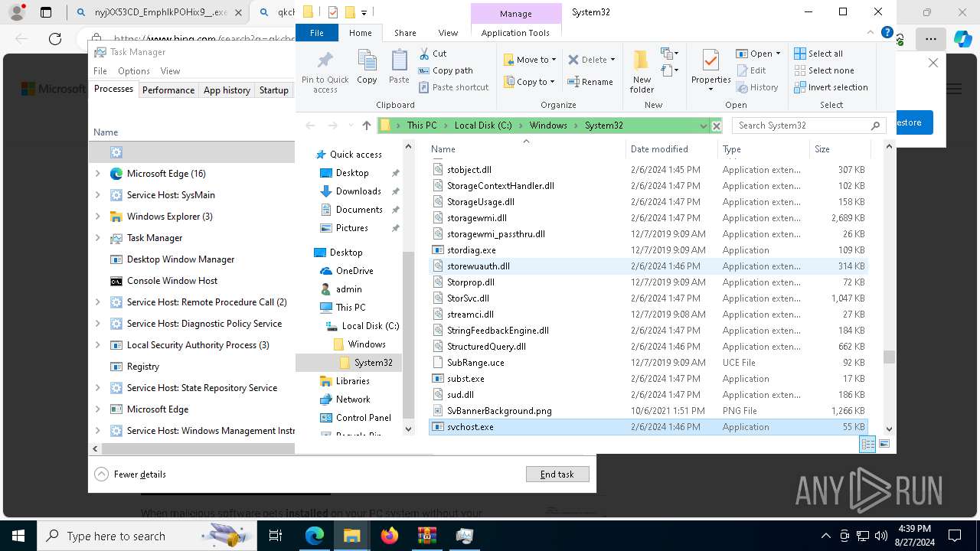Switch to Task Manager App history tab
Image resolution: width=980 pixels, height=551 pixels.
(x=227, y=90)
